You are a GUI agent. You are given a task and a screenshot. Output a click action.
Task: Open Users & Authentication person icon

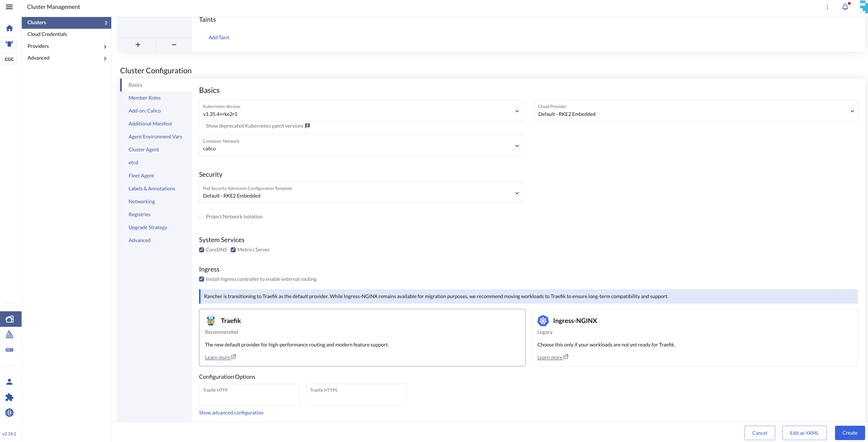click(9, 382)
